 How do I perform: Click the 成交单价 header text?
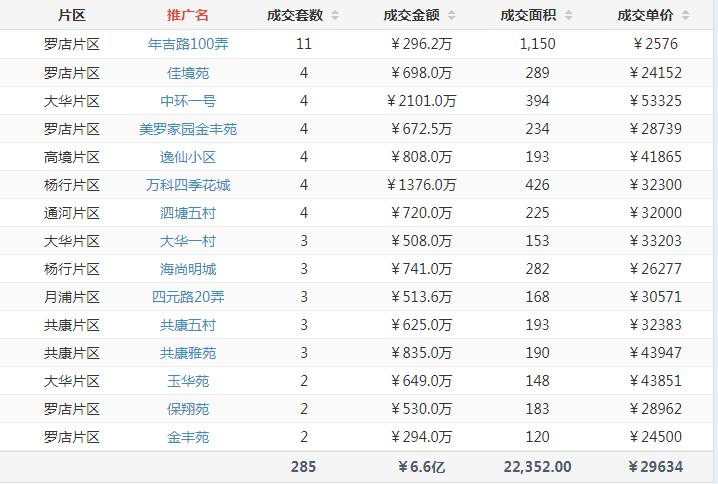tap(645, 16)
